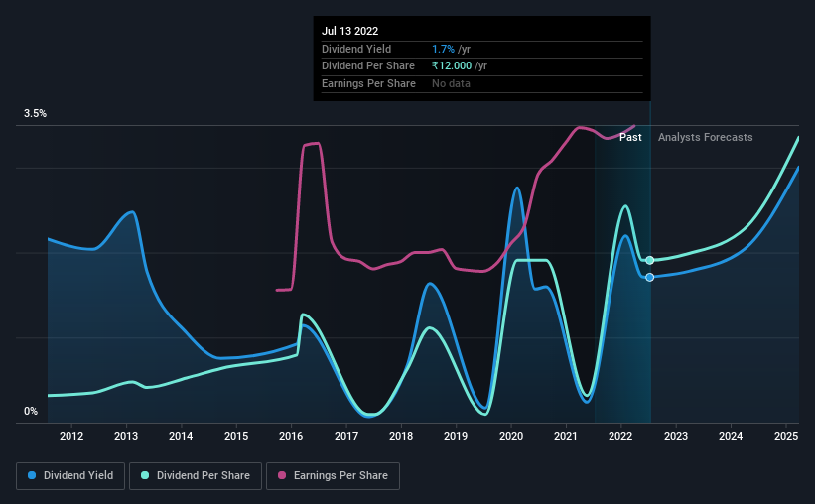Click the 3.5% y-axis label
The height and width of the screenshot is (504, 815).
(35, 113)
